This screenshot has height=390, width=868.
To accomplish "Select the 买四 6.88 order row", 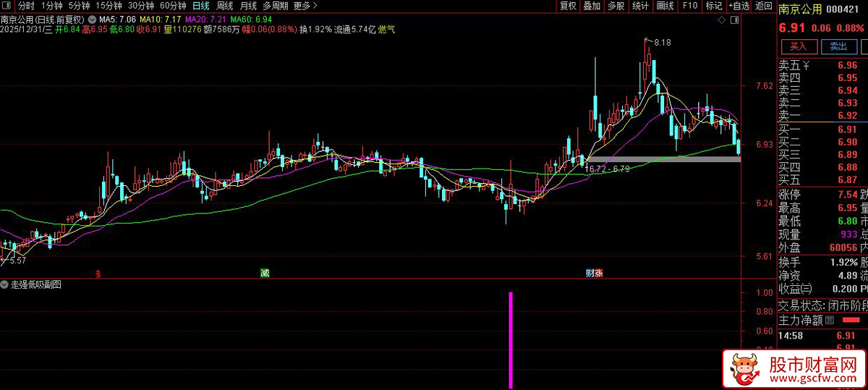I will 822,167.
